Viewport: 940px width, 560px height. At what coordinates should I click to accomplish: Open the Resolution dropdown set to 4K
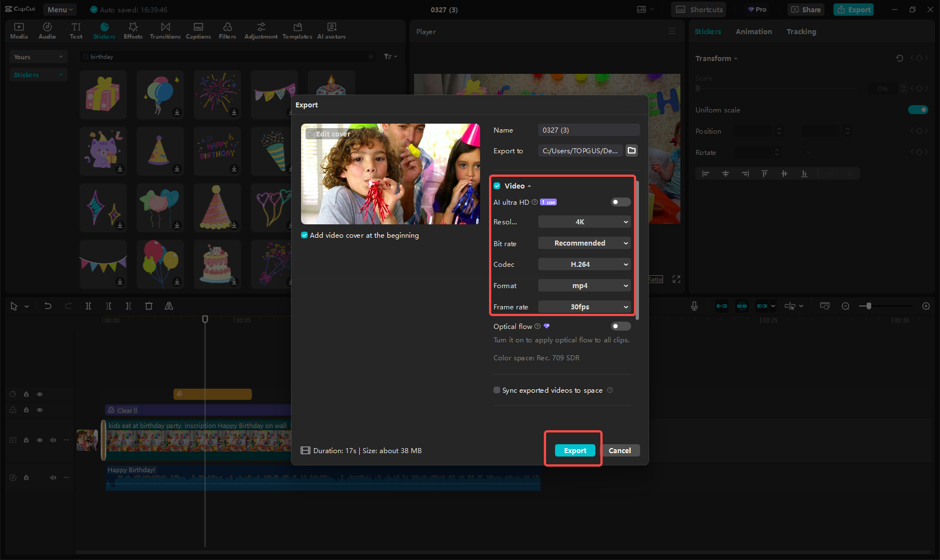pyautogui.click(x=584, y=222)
